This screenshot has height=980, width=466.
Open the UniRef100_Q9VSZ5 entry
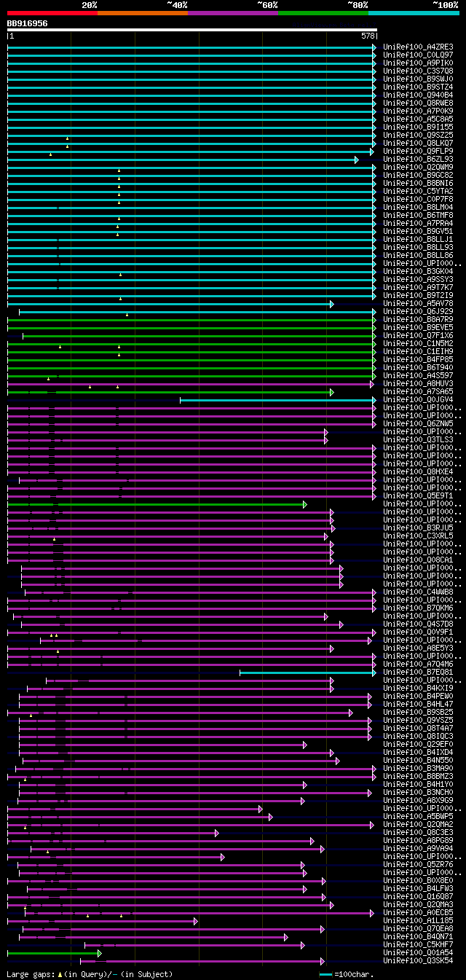pyautogui.click(x=418, y=720)
